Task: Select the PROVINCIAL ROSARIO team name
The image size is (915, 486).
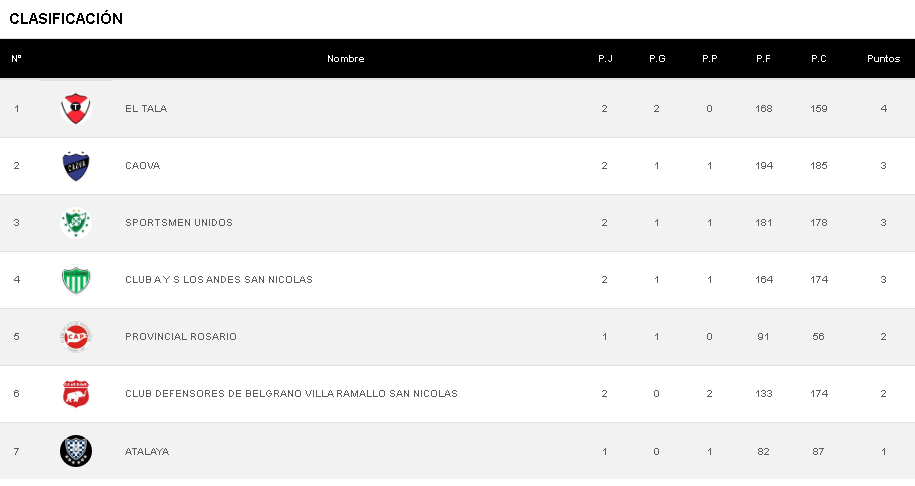Action: tap(181, 337)
